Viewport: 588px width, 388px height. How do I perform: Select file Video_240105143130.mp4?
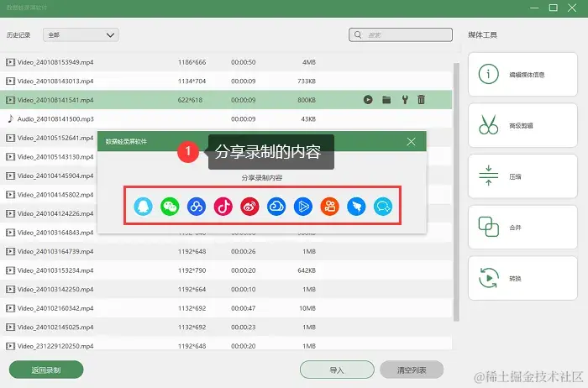coord(55,157)
